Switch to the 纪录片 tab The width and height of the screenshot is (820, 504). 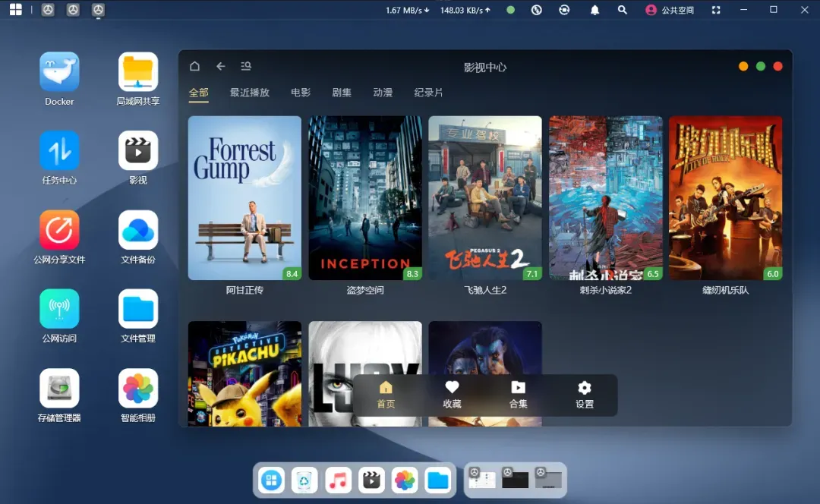point(428,93)
